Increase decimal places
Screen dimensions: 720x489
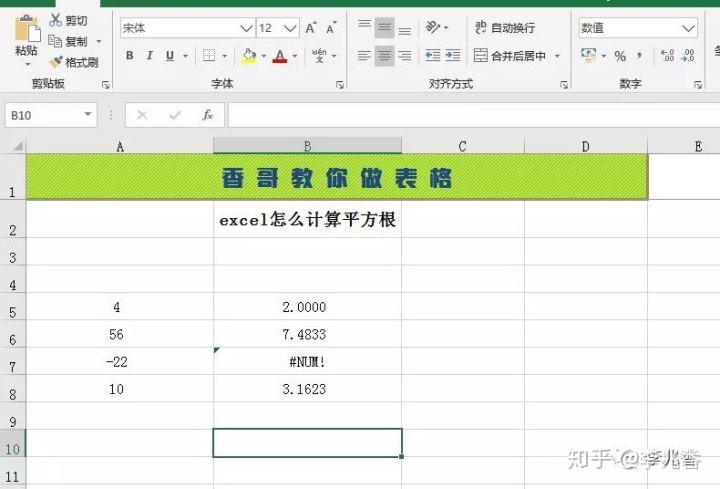click(x=668, y=56)
